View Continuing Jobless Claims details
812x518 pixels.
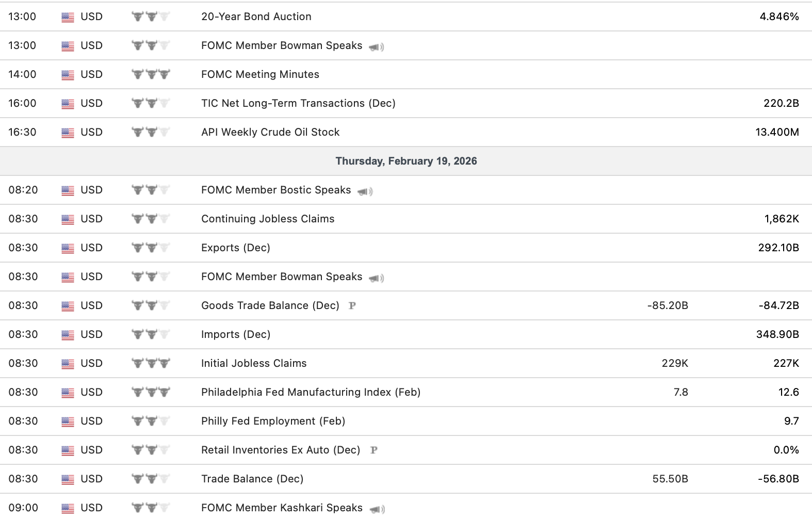pos(268,219)
